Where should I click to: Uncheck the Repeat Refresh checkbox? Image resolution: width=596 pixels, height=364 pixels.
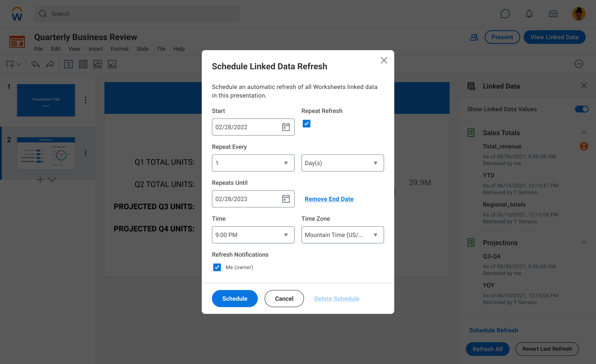tap(306, 124)
